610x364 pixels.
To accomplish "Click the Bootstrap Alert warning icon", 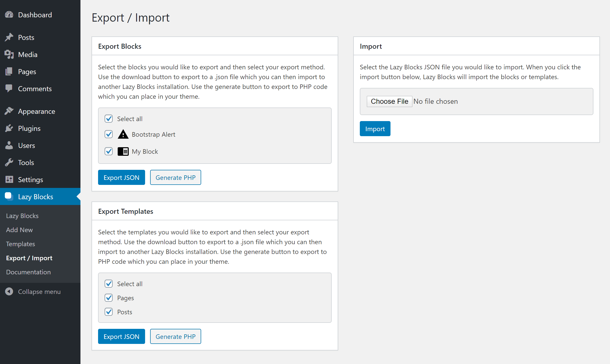I will tap(123, 134).
